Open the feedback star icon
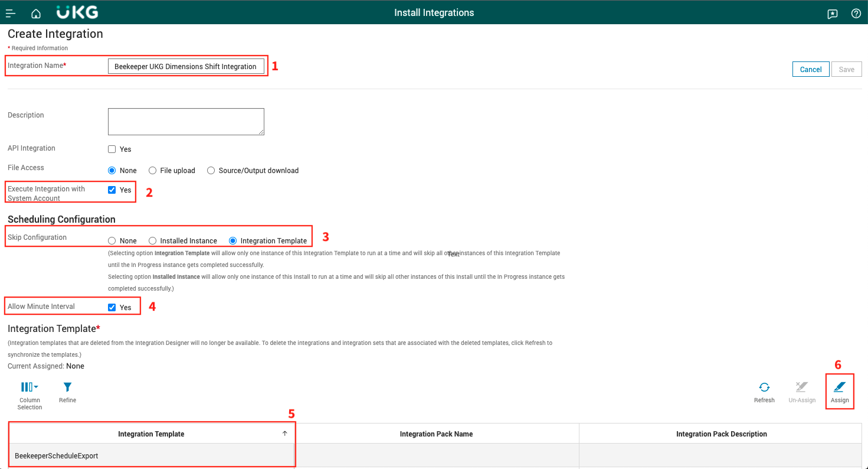 [x=833, y=14]
